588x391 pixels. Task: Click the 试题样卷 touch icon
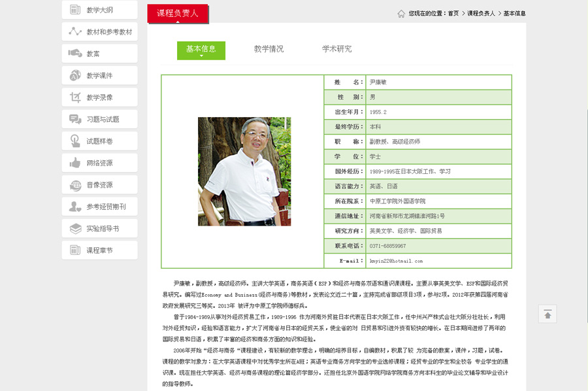[x=75, y=141]
